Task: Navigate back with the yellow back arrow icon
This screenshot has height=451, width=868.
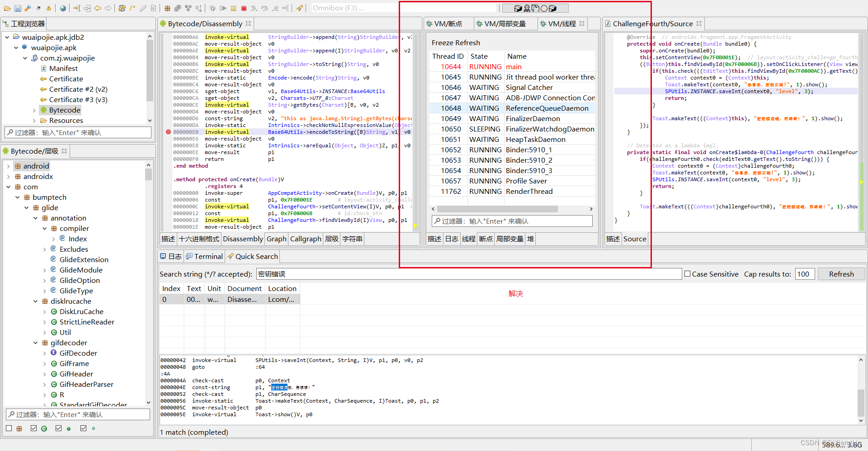Action: [x=98, y=8]
